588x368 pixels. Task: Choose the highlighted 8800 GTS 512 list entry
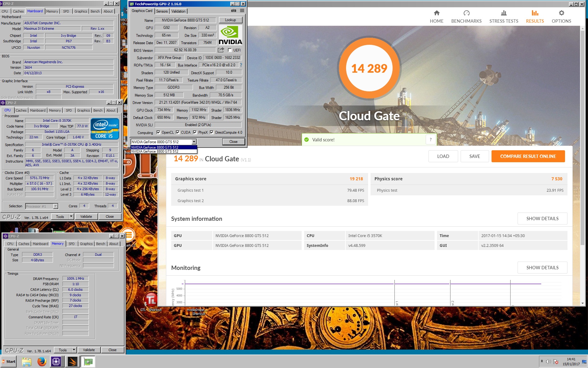164,147
